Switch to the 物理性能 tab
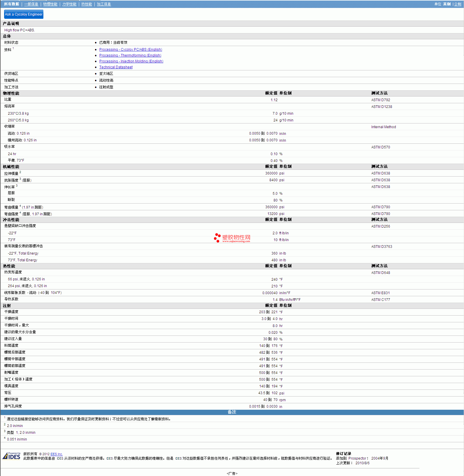The height and width of the screenshot is (476, 464). [50, 4]
